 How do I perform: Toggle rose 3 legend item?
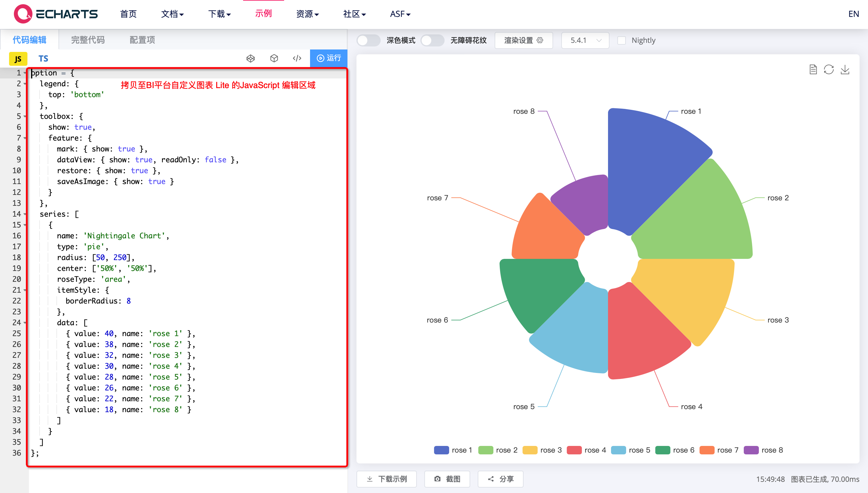click(x=542, y=450)
